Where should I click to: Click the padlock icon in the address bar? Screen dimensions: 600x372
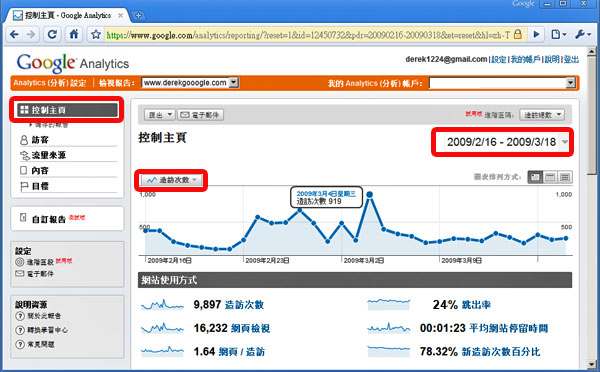click(x=518, y=34)
